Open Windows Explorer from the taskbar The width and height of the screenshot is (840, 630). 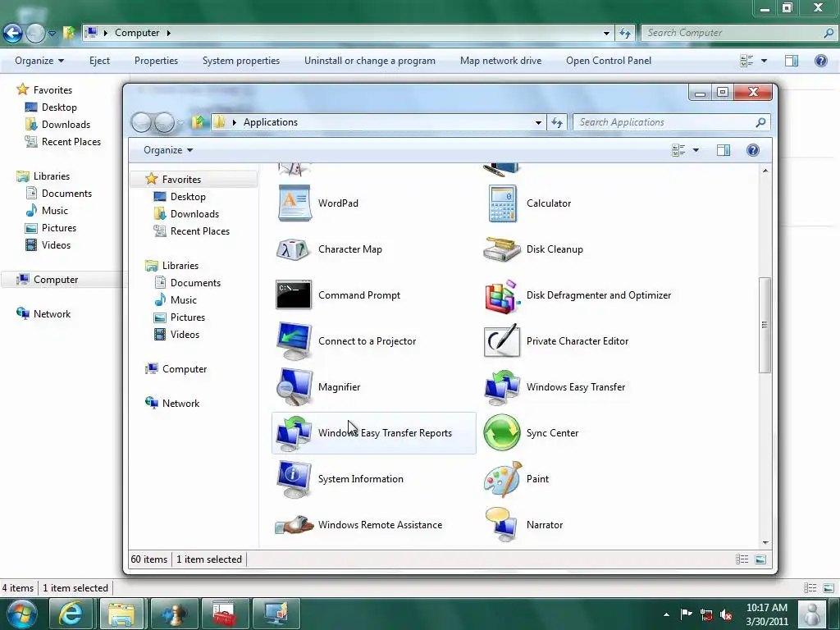[121, 614]
